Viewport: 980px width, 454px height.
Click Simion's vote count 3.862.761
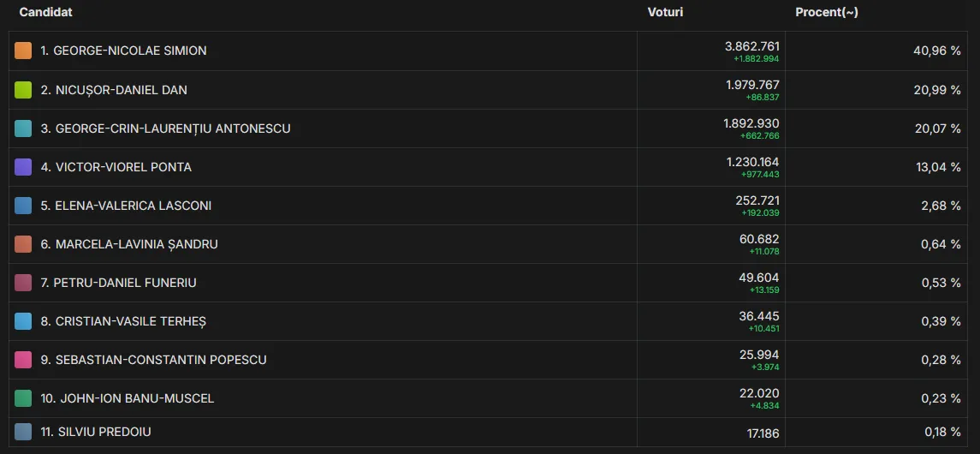pos(751,46)
